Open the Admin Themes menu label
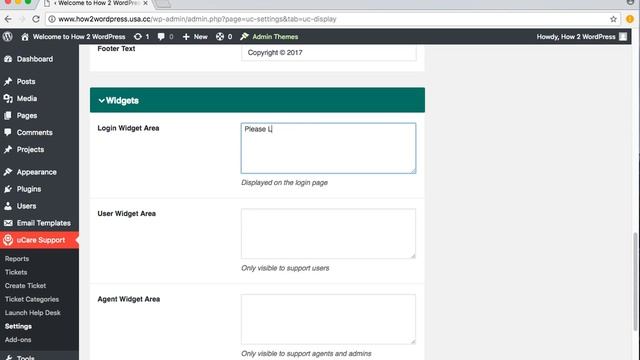 click(275, 37)
